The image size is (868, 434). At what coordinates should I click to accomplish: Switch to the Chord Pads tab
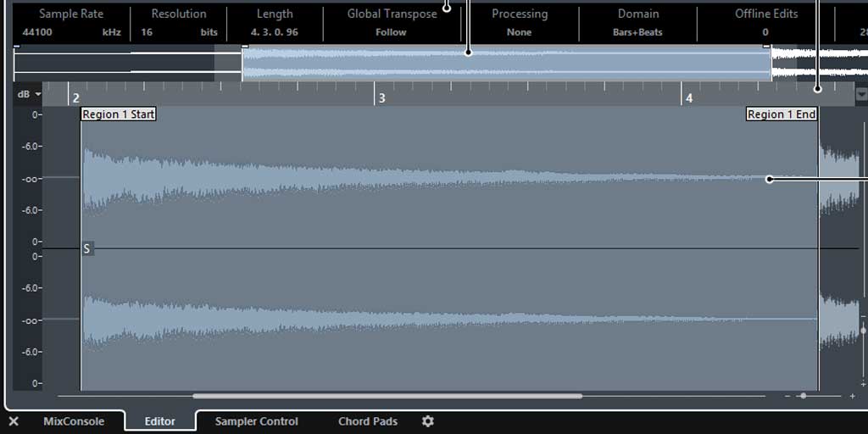tap(367, 421)
